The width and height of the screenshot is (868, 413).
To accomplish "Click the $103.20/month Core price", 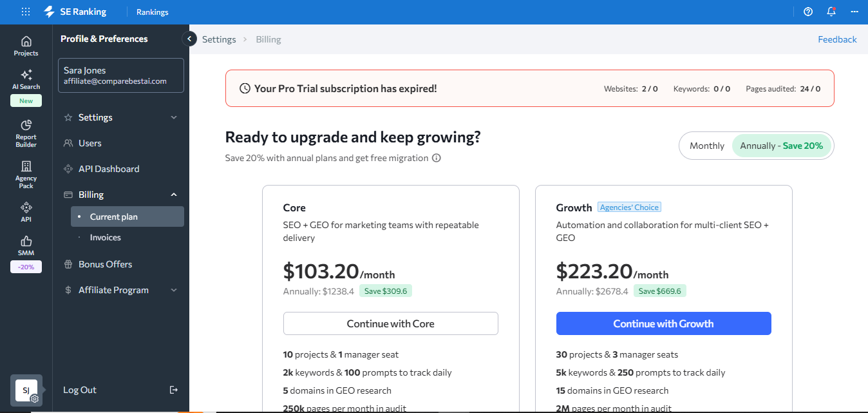I will [339, 271].
